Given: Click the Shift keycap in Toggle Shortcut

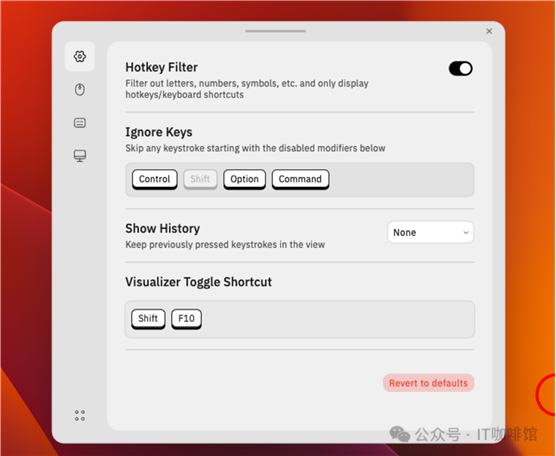Looking at the screenshot, I should tap(148, 318).
